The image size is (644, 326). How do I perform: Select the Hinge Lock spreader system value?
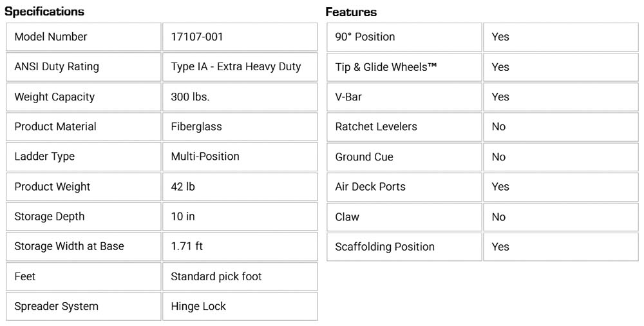tap(198, 306)
